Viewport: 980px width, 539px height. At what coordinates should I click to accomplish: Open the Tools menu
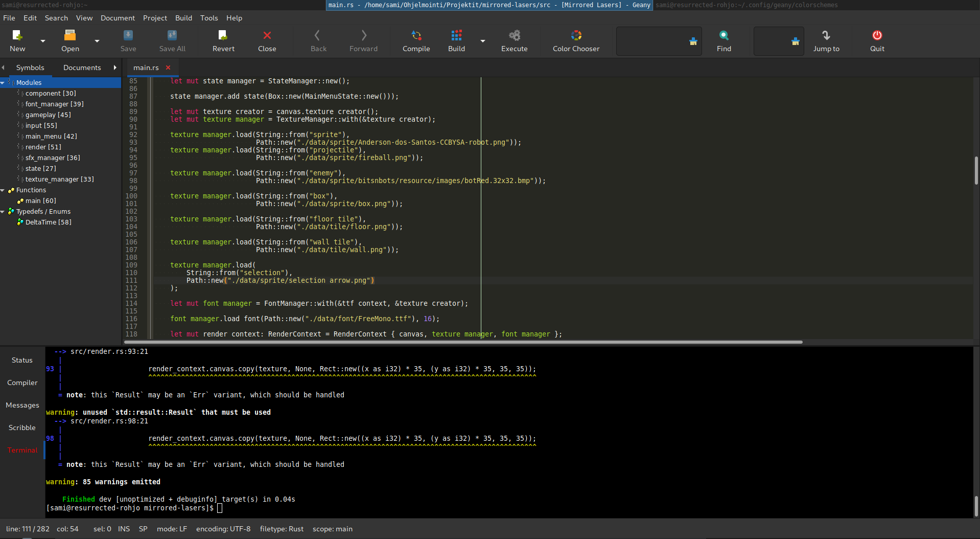tap(209, 18)
